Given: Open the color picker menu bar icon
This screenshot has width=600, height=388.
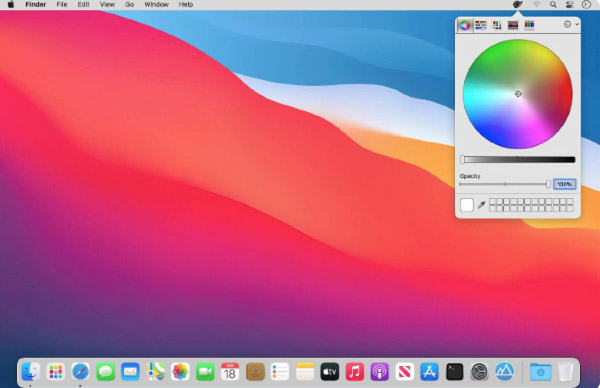Looking at the screenshot, I should click(517, 5).
